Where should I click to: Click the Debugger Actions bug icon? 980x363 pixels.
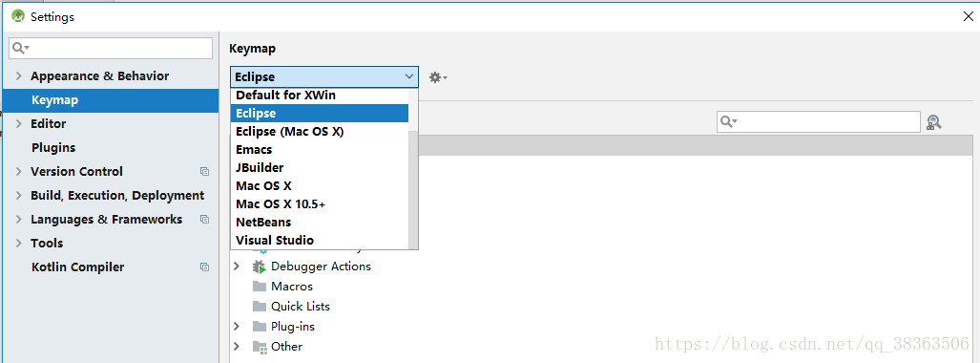pyautogui.click(x=260, y=267)
